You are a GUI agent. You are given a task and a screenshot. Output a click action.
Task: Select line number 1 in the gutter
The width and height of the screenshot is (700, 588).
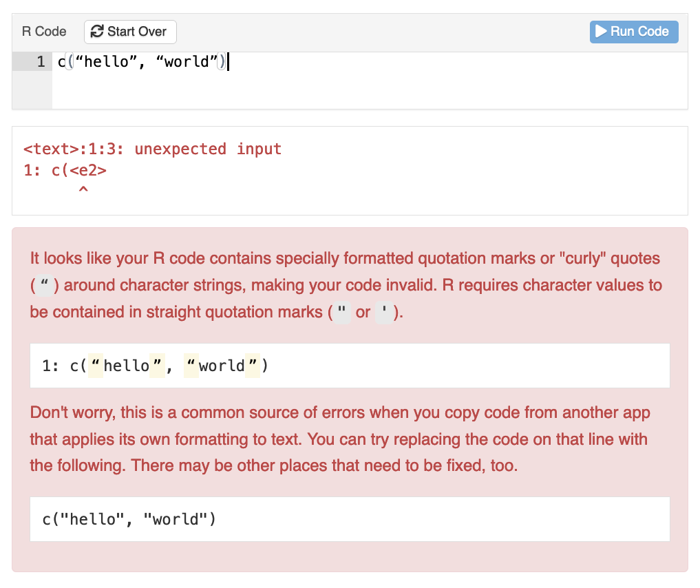(42, 61)
